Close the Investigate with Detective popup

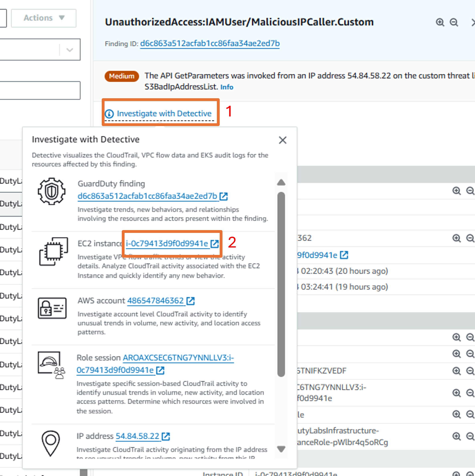tap(282, 140)
